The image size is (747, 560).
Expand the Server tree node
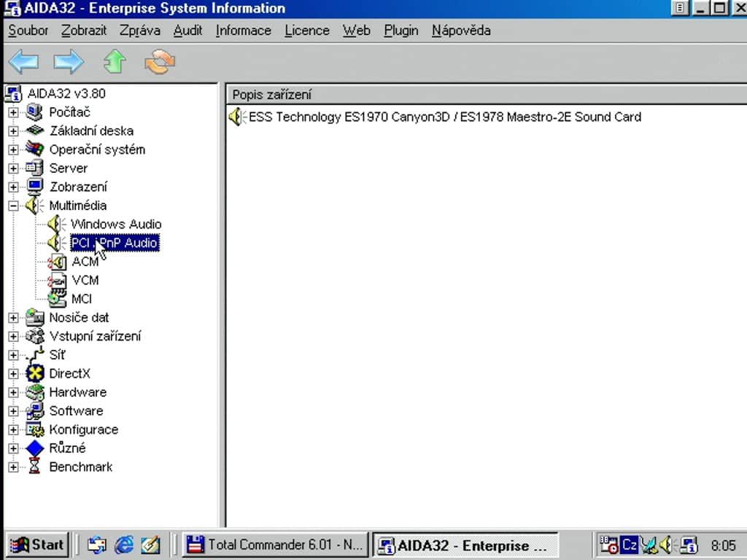click(13, 168)
